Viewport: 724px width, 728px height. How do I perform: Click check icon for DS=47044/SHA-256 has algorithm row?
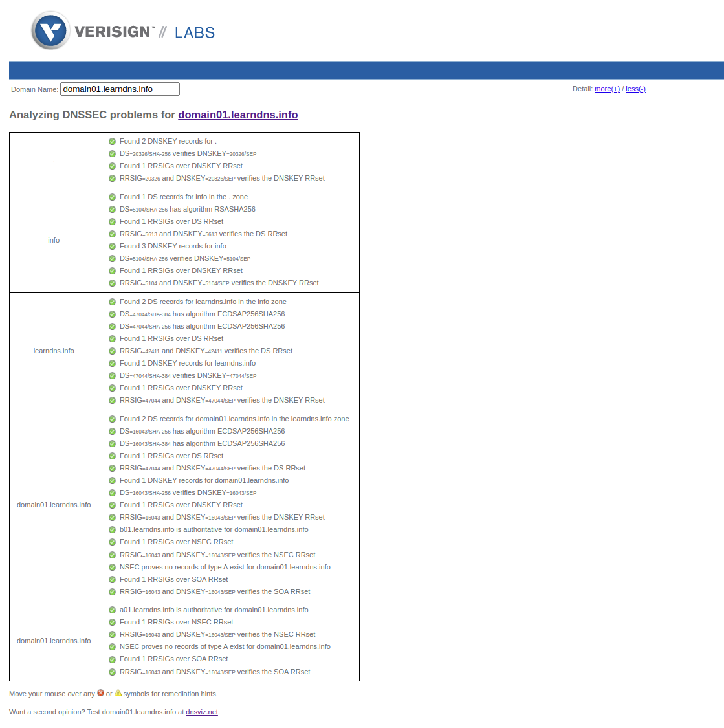click(x=113, y=327)
